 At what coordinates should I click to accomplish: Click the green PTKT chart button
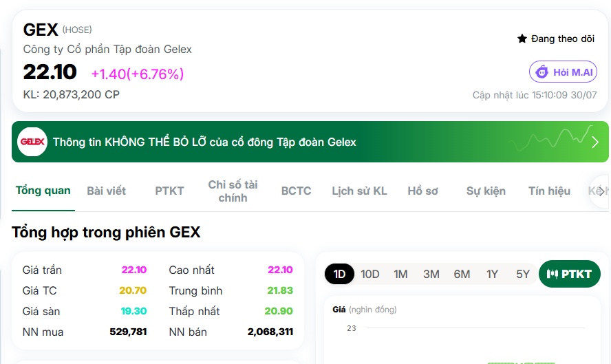pyautogui.click(x=569, y=274)
